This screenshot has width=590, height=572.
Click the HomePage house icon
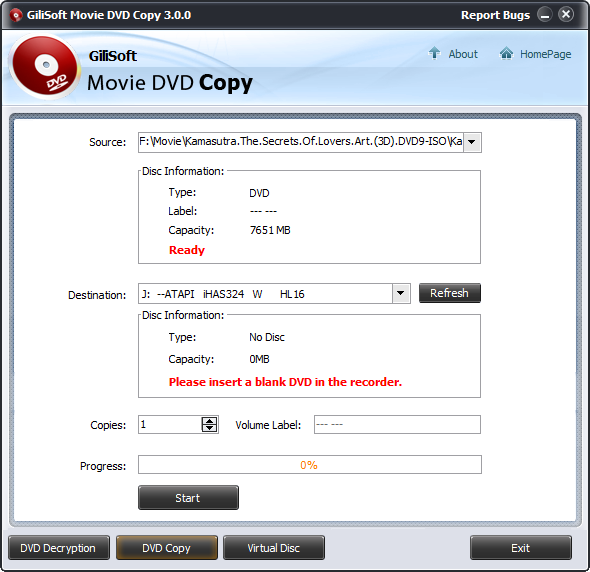(506, 53)
